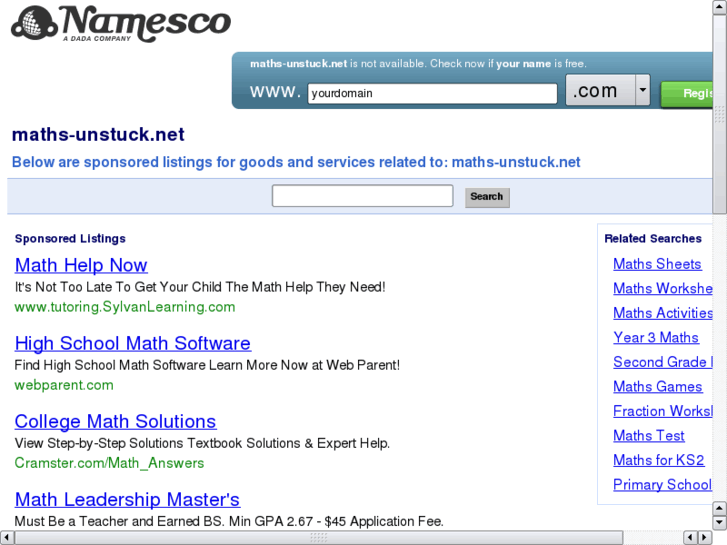Select Maths Sheets related search
The width and height of the screenshot is (727, 545).
pos(657,264)
